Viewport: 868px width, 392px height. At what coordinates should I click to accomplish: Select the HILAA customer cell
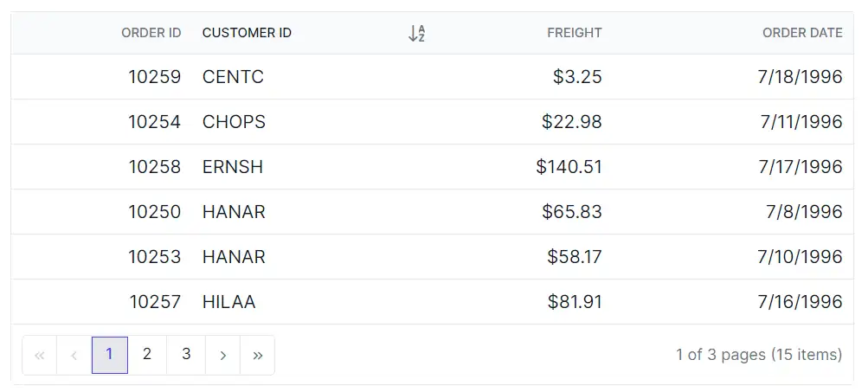pos(228,302)
